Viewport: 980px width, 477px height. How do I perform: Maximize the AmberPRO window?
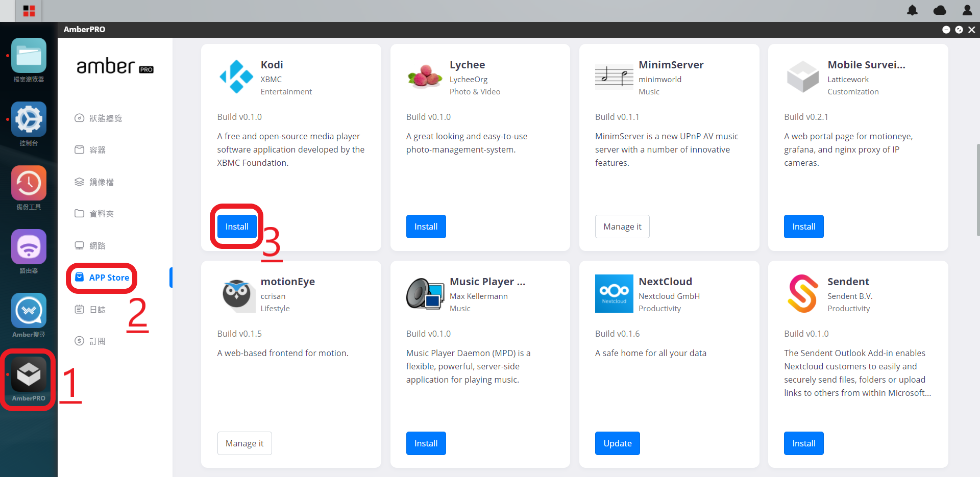(959, 30)
